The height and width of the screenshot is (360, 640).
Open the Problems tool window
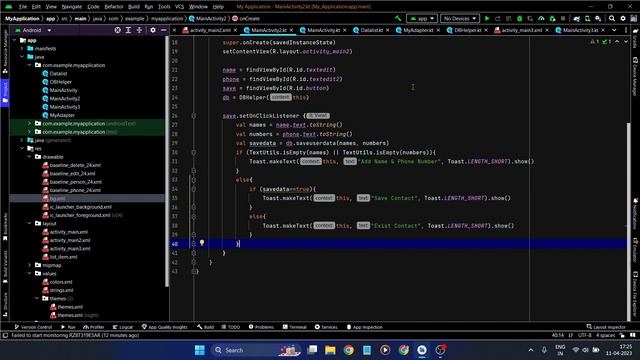261,327
